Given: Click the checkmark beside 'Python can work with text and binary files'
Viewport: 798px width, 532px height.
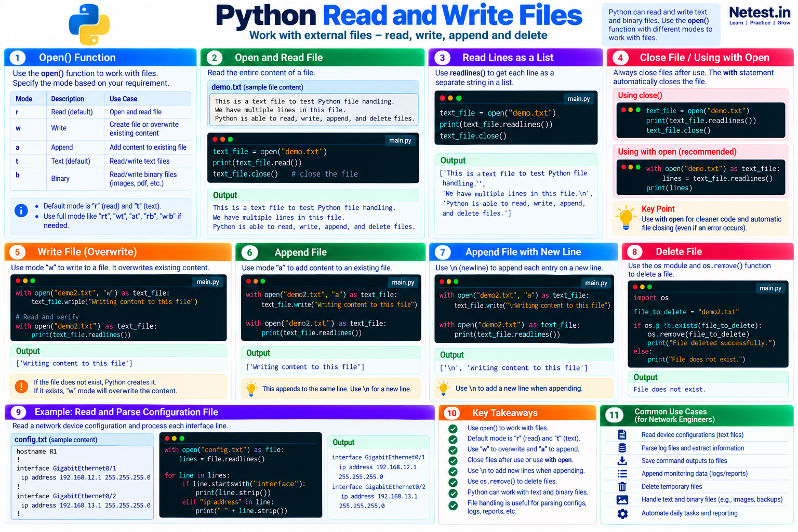Looking at the screenshot, I should pyautogui.click(x=453, y=493).
